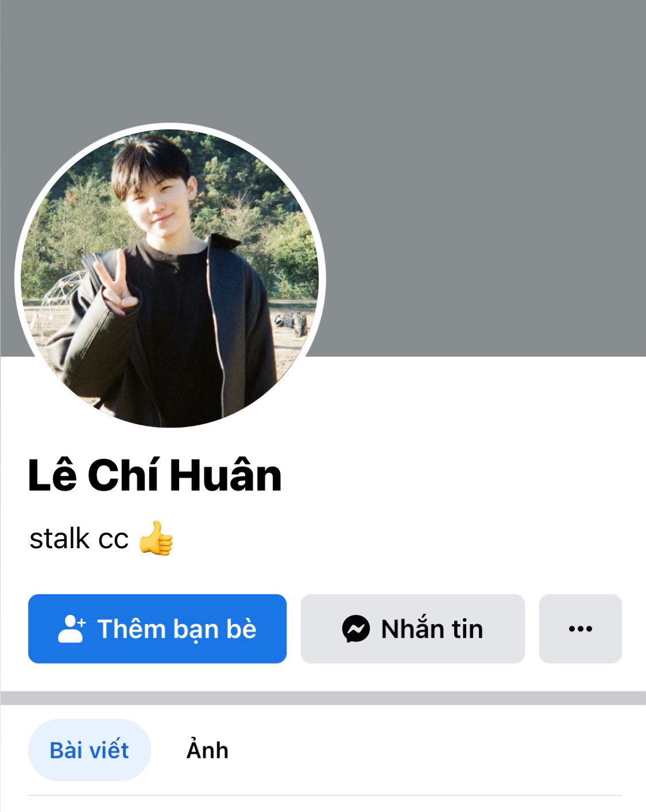The height and width of the screenshot is (812, 646).
Task: Click the add-friend person icon
Action: [x=72, y=629]
